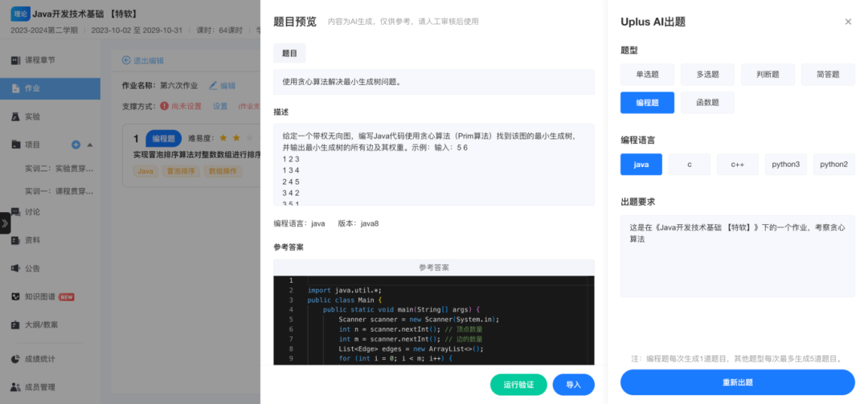Open the 资料 sidebar section
Screen dimensions: 868x404
coord(32,240)
